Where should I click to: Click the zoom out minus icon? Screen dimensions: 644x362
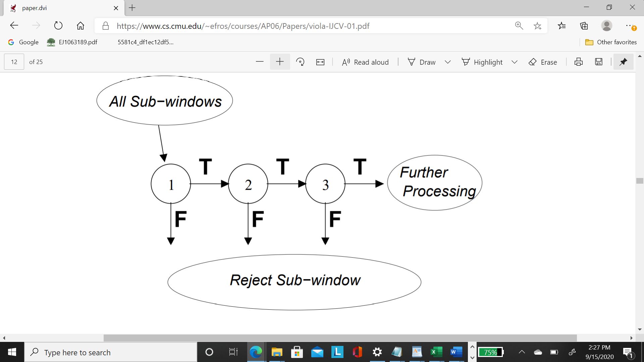259,62
